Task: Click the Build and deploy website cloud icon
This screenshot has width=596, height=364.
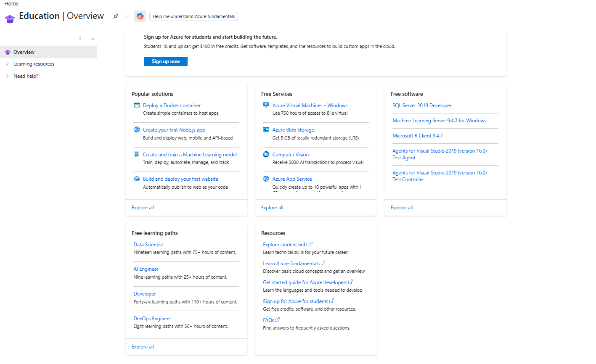Action: click(x=137, y=179)
